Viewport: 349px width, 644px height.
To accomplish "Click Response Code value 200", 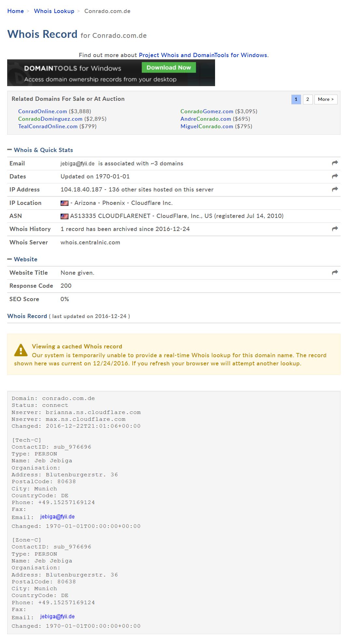I will [66, 286].
